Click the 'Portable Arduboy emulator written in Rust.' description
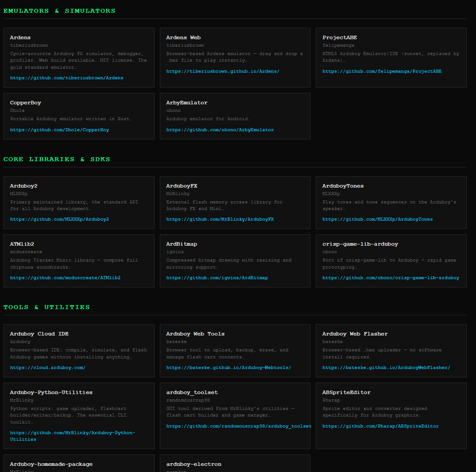This screenshot has width=476, height=472. coord(71,119)
